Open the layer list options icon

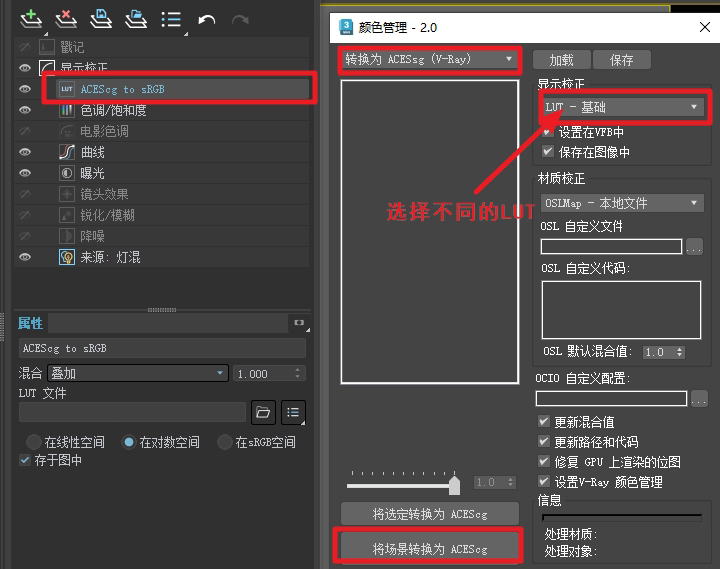click(x=171, y=18)
